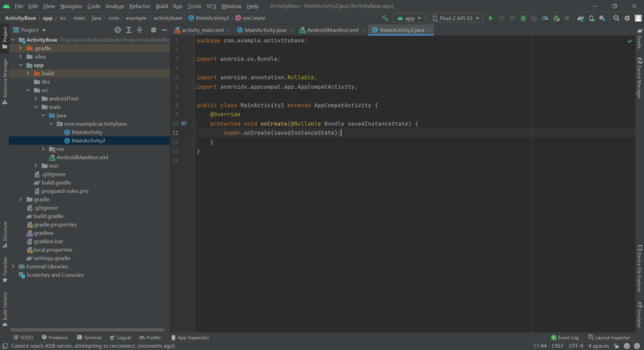Expand the androidTest folder
This screenshot has height=350, width=644.
(36, 98)
